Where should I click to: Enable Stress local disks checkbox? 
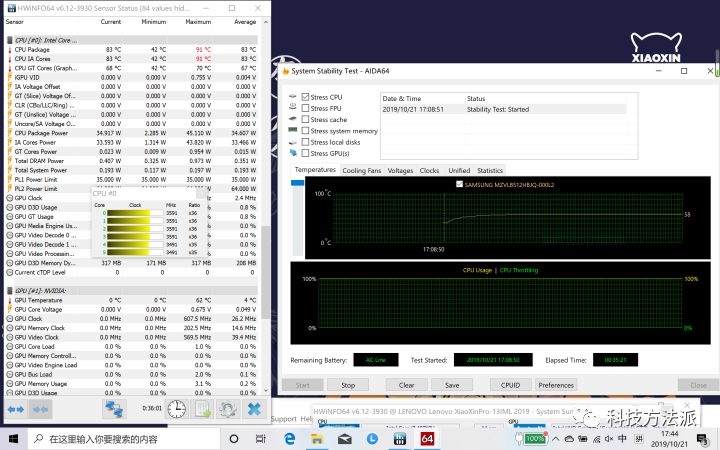(305, 142)
